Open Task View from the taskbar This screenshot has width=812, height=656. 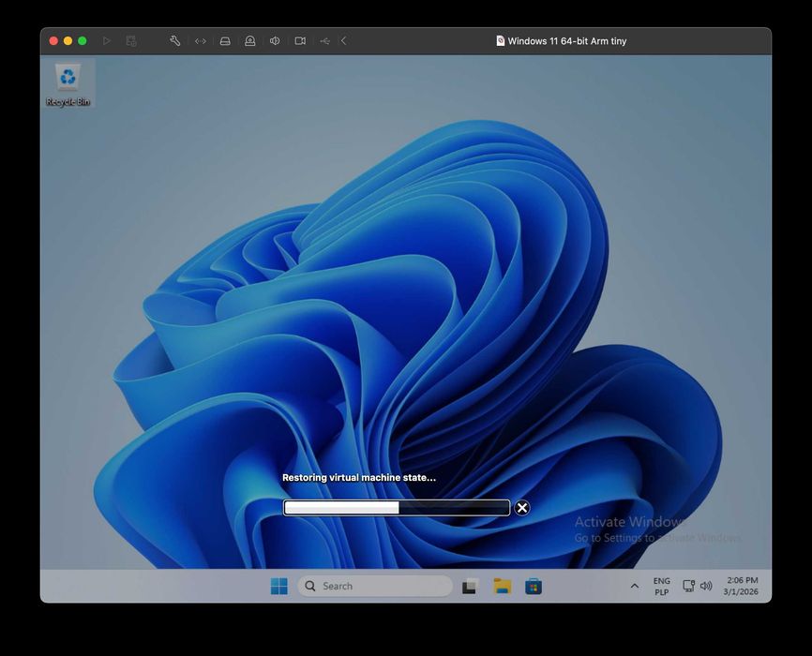pos(470,586)
